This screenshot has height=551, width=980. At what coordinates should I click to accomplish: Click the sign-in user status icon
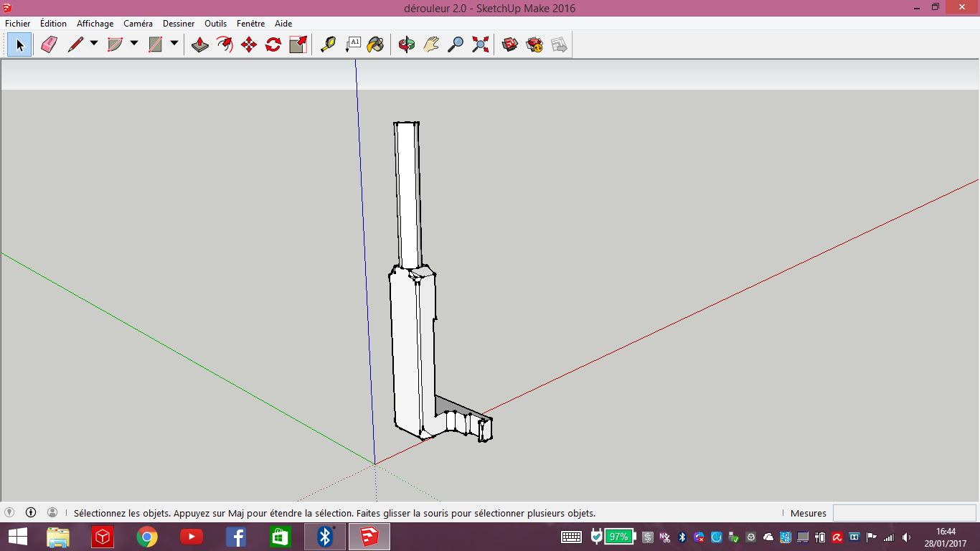(52, 512)
